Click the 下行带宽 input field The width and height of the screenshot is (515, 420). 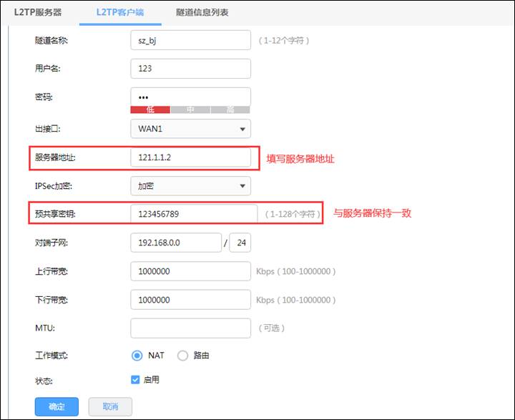coord(190,300)
